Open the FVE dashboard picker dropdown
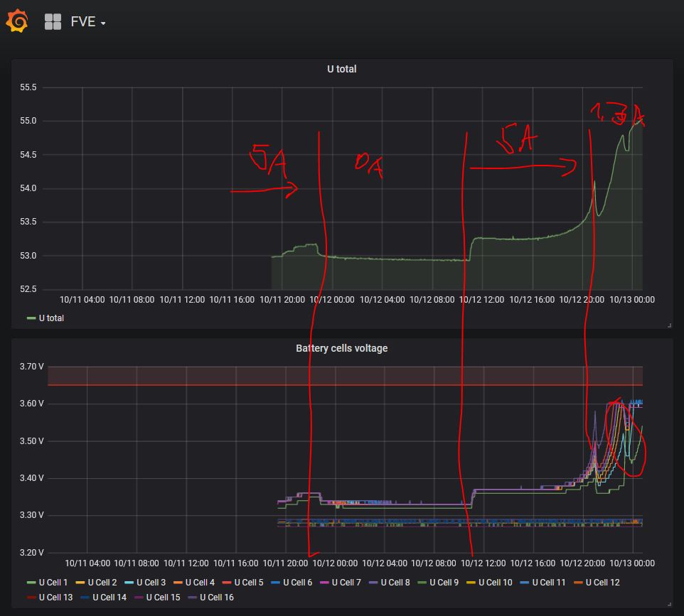 (88, 22)
